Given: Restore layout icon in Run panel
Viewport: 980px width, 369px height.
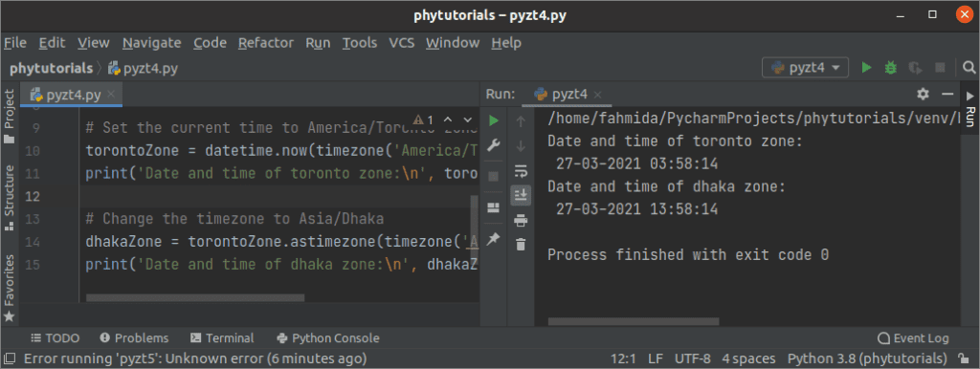Looking at the screenshot, I should pos(493,206).
